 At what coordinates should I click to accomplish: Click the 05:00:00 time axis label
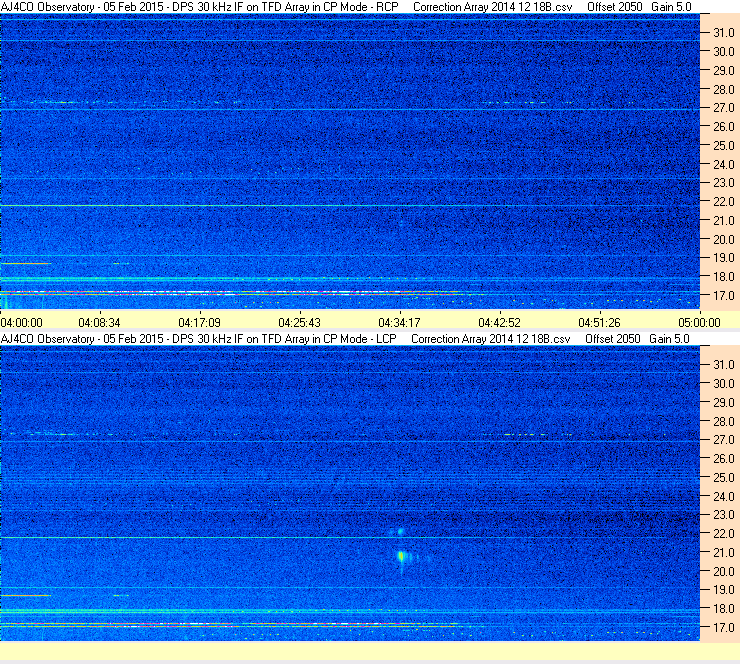pyautogui.click(x=699, y=323)
